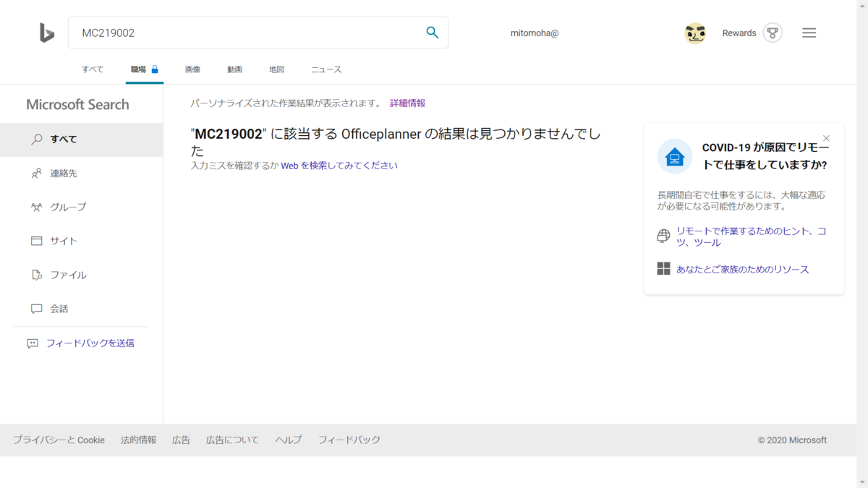Select ファイル in the sidebar
868x488 pixels.
81,275
